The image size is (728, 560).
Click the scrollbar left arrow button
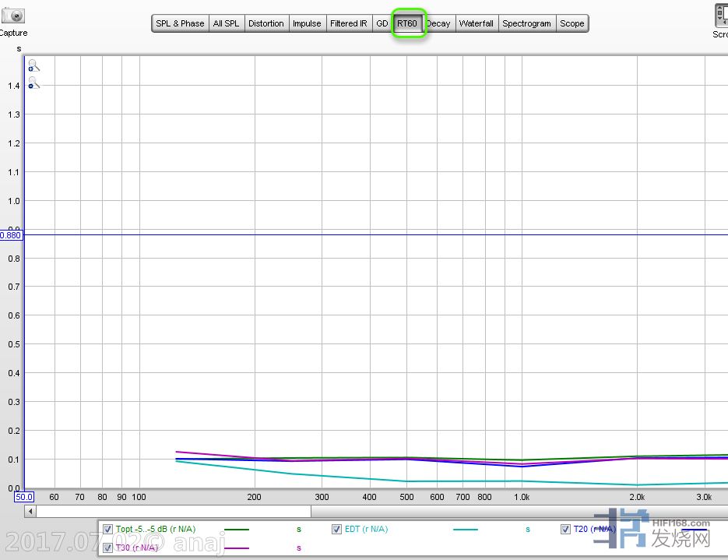[31, 512]
